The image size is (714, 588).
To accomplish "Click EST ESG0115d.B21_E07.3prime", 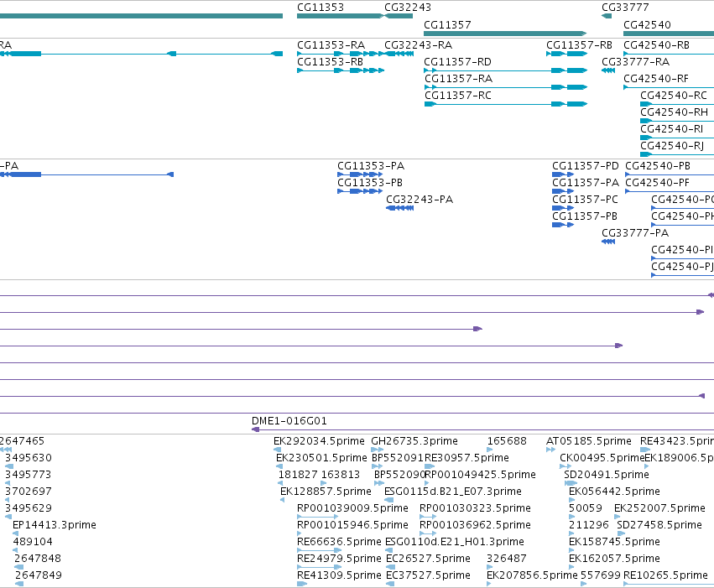I will tap(388, 500).
